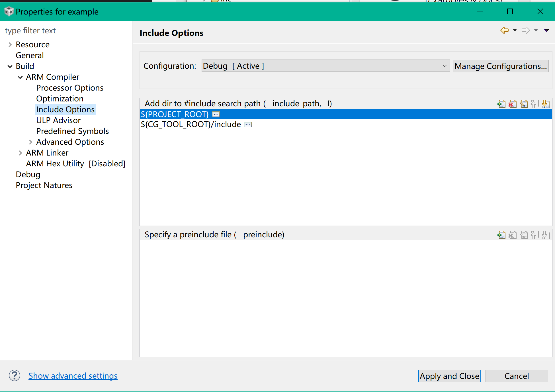Collapse the Build tree node
Viewport: 555px width, 392px height.
point(10,67)
